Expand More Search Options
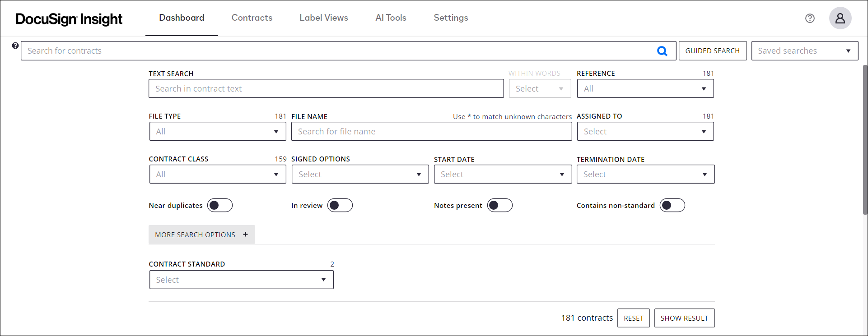Viewport: 868px width, 336px height. (202, 235)
